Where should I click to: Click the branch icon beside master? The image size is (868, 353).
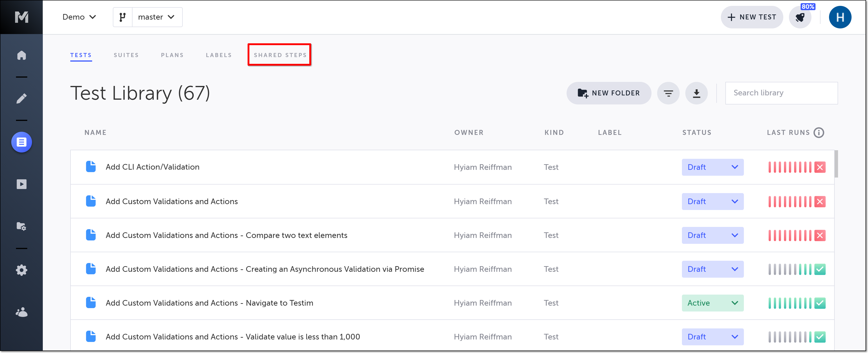click(x=123, y=17)
